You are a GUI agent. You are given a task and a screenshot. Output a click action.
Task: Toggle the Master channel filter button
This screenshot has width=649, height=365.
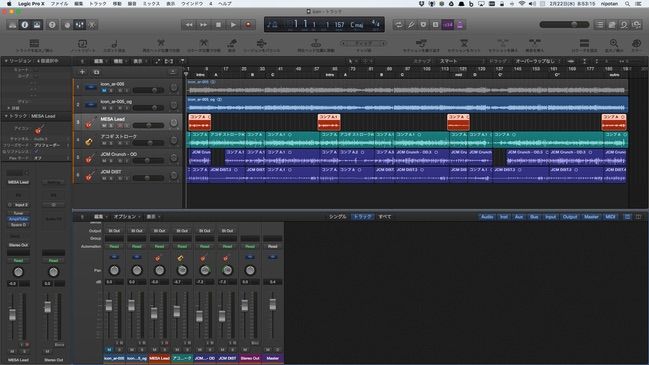coord(591,217)
